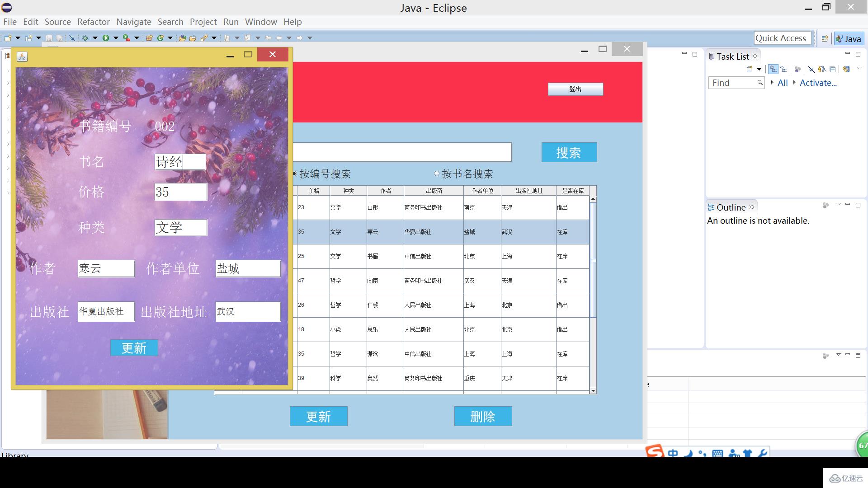Select 按编号搜索 radio button
The height and width of the screenshot is (488, 868).
click(x=296, y=174)
